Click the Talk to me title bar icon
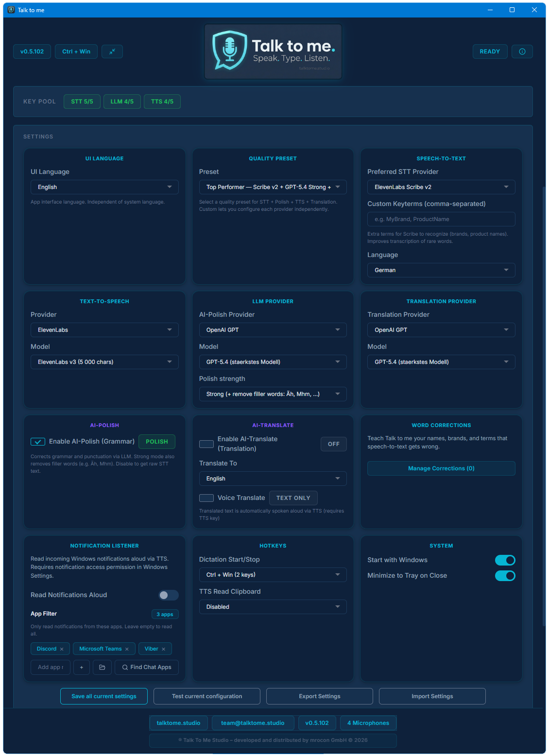The image size is (549, 756). click(x=11, y=10)
